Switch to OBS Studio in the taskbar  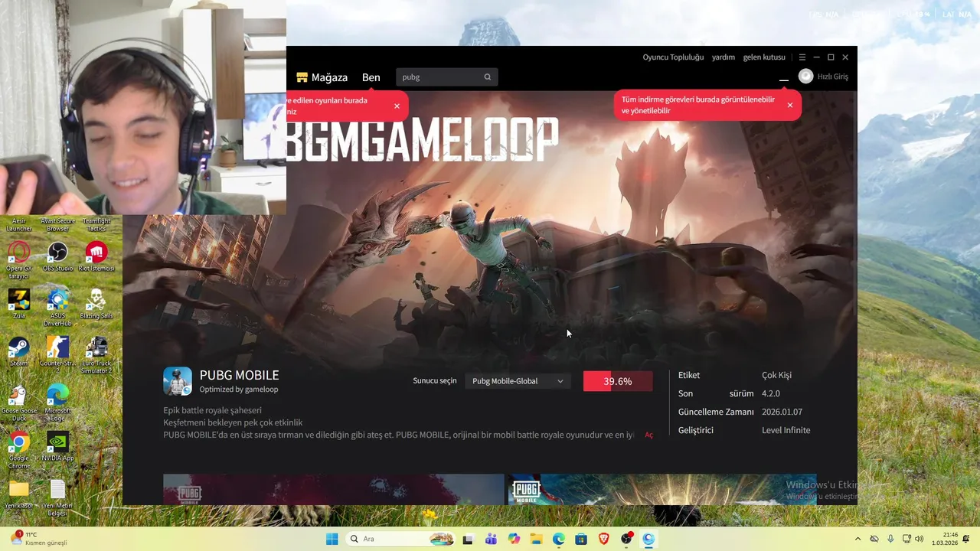point(626,539)
